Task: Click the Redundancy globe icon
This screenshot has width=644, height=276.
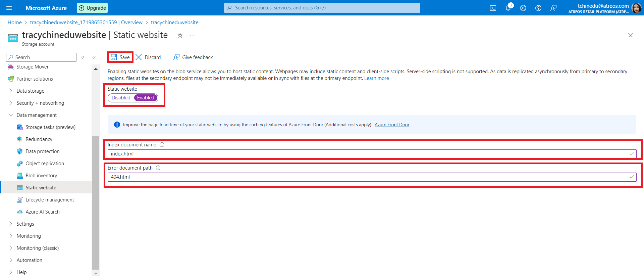Action: coord(20,139)
